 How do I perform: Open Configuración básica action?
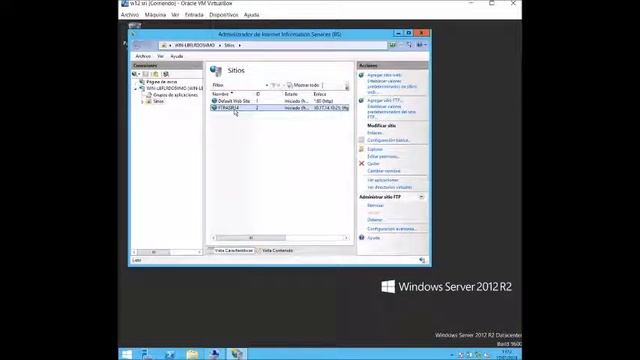point(388,140)
